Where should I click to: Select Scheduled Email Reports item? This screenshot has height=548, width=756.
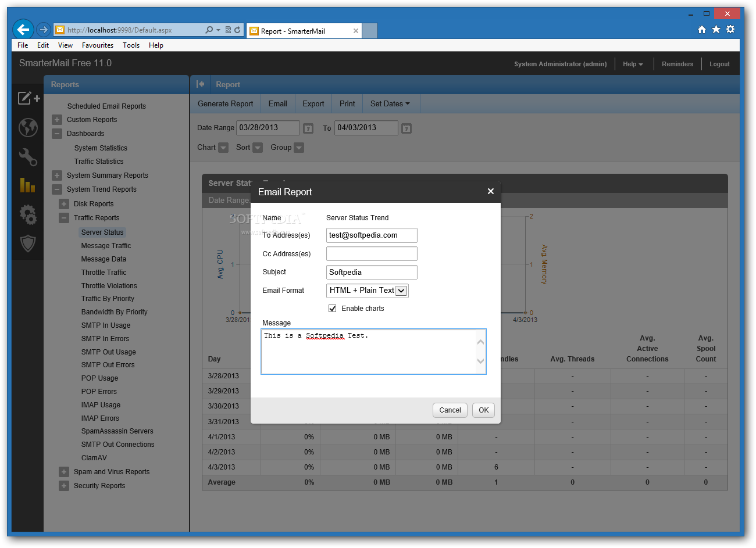click(x=106, y=106)
